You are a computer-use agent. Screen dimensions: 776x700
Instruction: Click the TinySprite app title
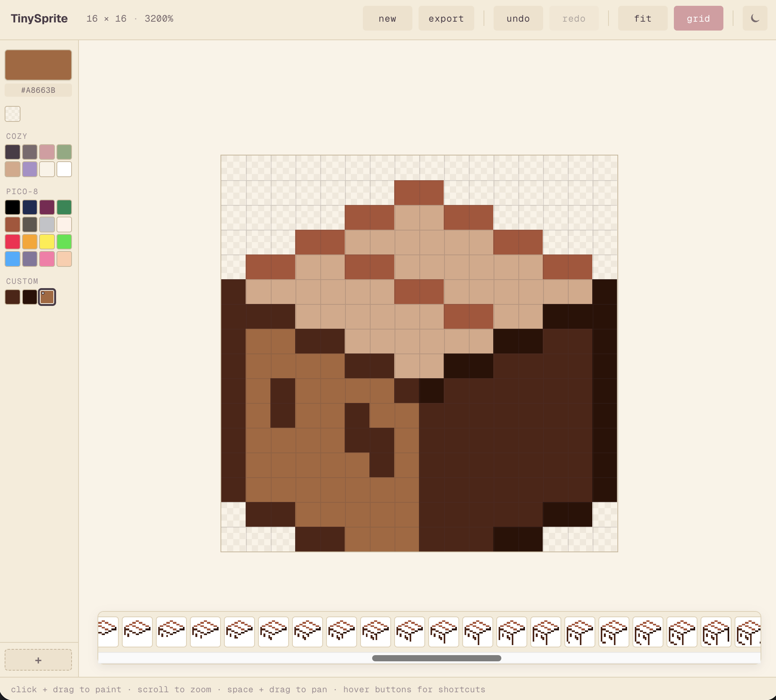coord(39,18)
